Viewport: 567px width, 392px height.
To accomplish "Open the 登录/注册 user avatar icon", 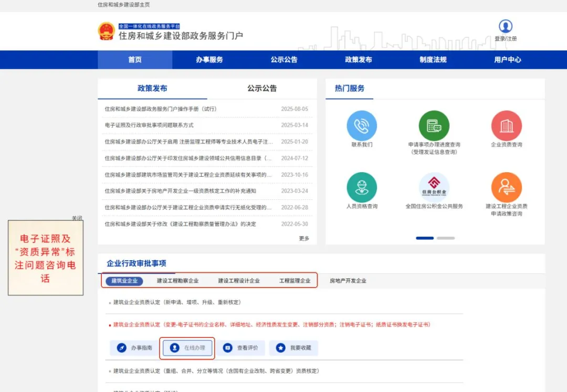I will coord(505,26).
